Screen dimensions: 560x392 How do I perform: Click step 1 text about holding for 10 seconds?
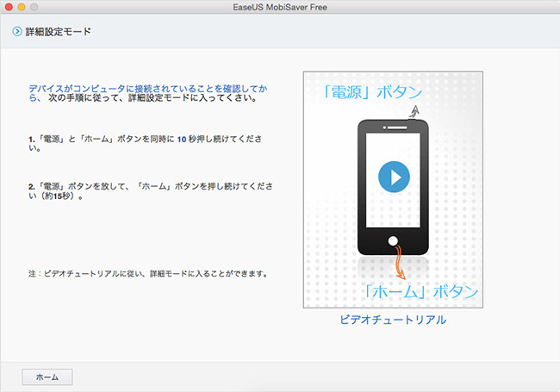tap(146, 143)
